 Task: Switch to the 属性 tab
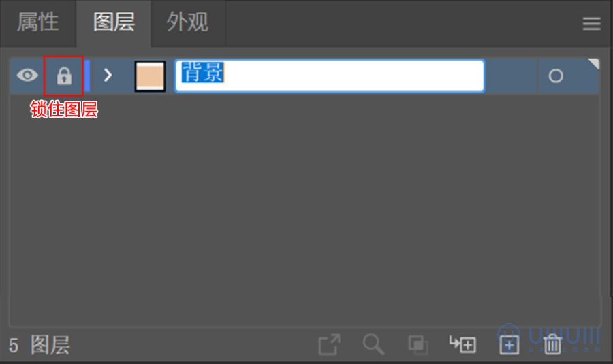(37, 22)
